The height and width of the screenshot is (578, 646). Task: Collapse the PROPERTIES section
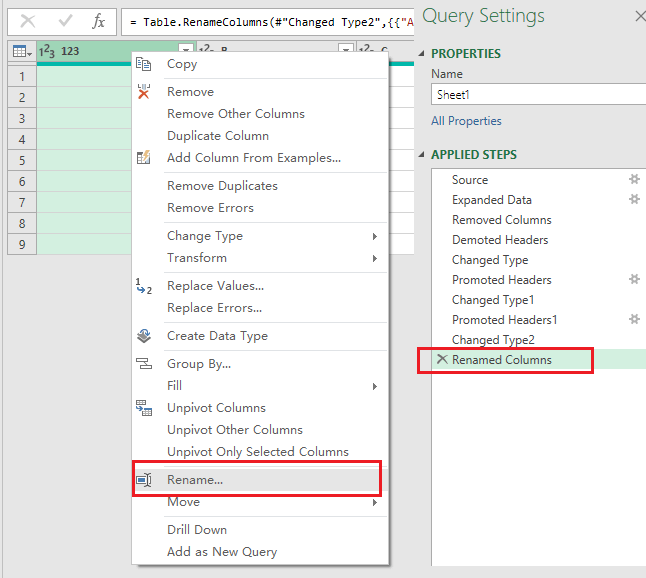421,54
